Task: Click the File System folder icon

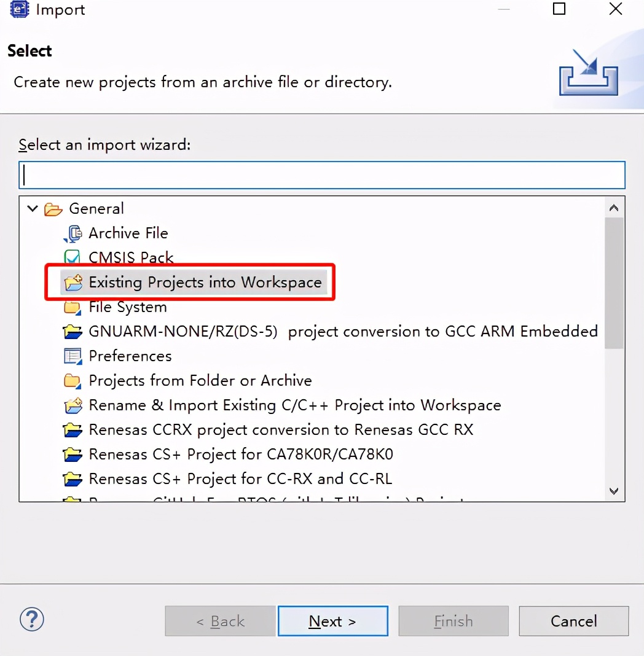Action: coord(73,307)
